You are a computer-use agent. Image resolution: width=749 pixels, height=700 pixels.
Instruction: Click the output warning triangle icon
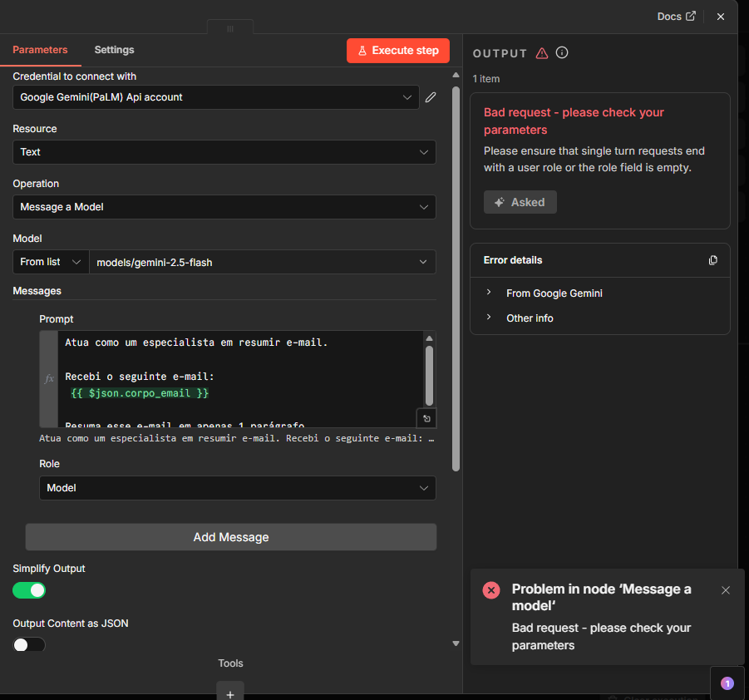point(542,53)
